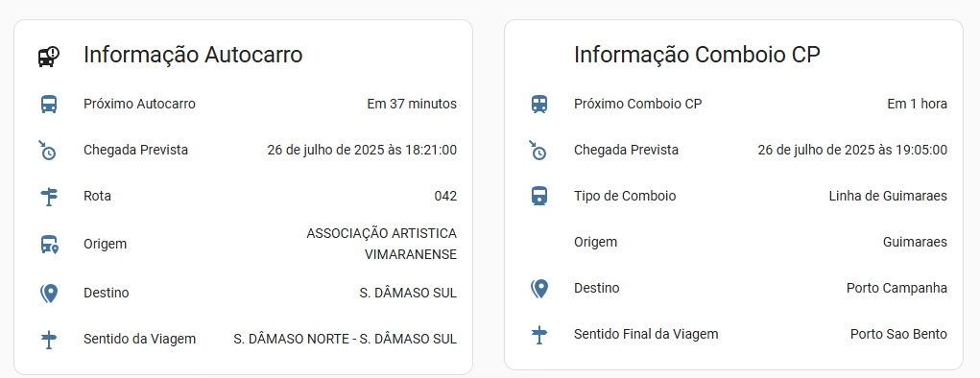Click the bus marker icon for Origem

click(x=49, y=245)
